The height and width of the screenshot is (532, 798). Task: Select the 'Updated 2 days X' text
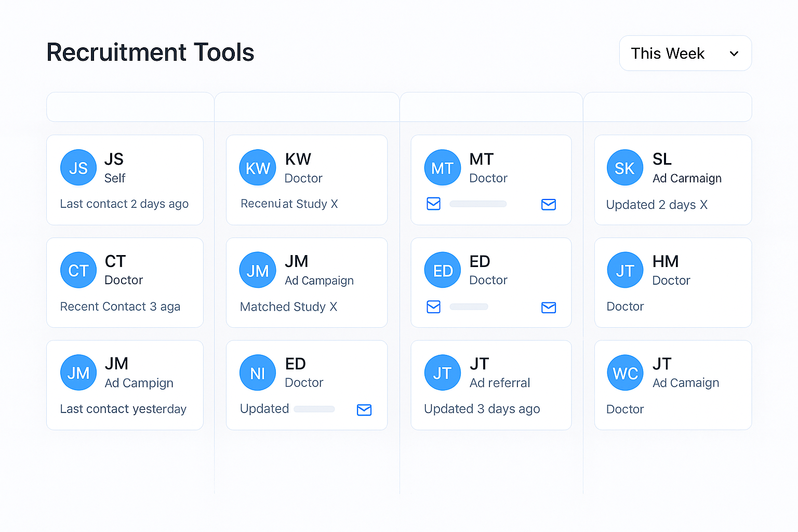click(x=657, y=205)
